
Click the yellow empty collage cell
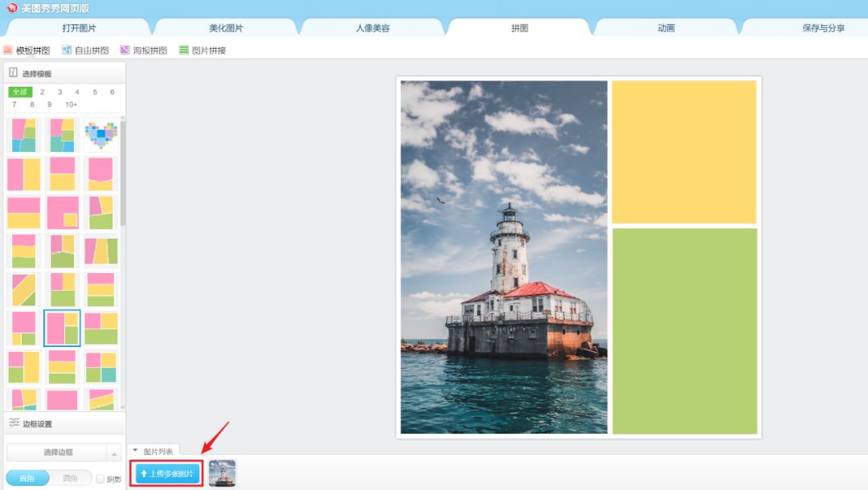point(684,152)
